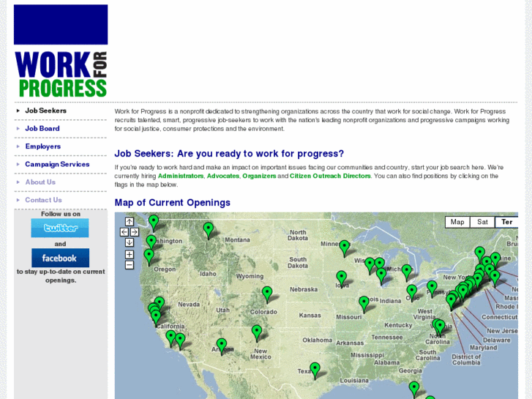Switch the map to Map view
Screen dimensions: 532x399
coord(457,222)
